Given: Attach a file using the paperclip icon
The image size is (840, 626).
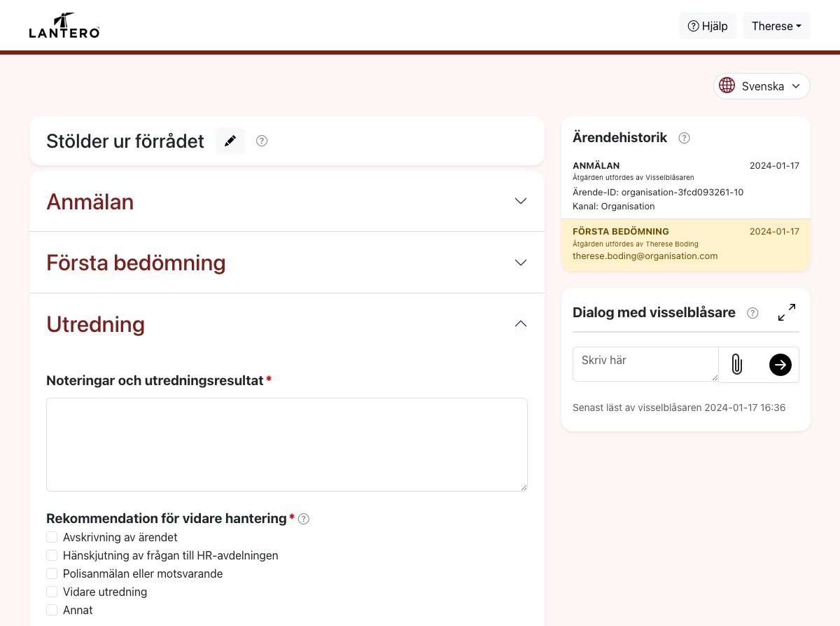Looking at the screenshot, I should tap(736, 364).
